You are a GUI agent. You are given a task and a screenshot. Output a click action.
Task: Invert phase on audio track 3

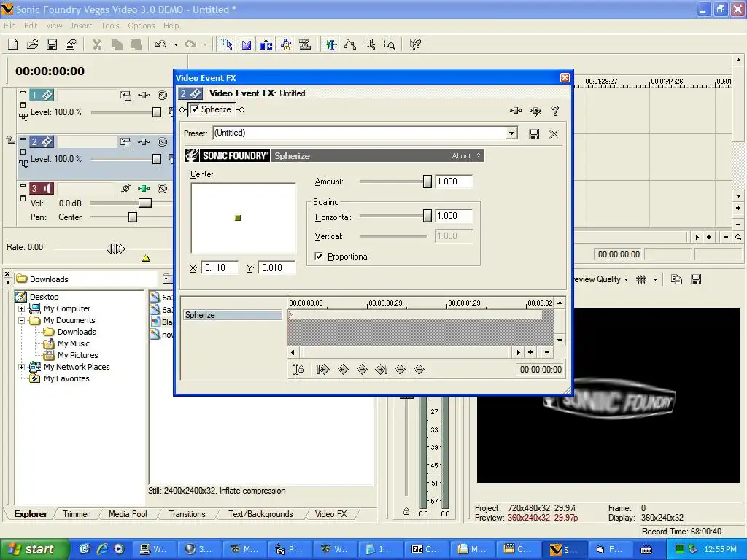[x=125, y=189]
